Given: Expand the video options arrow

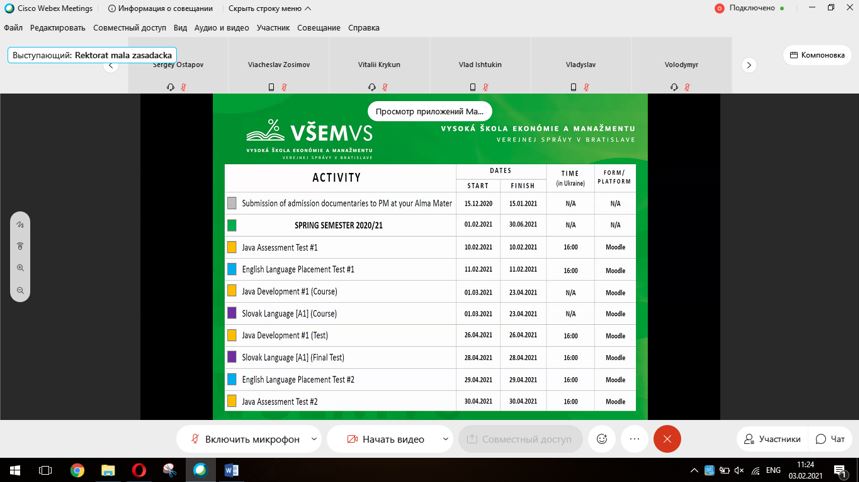Looking at the screenshot, I should 445,439.
